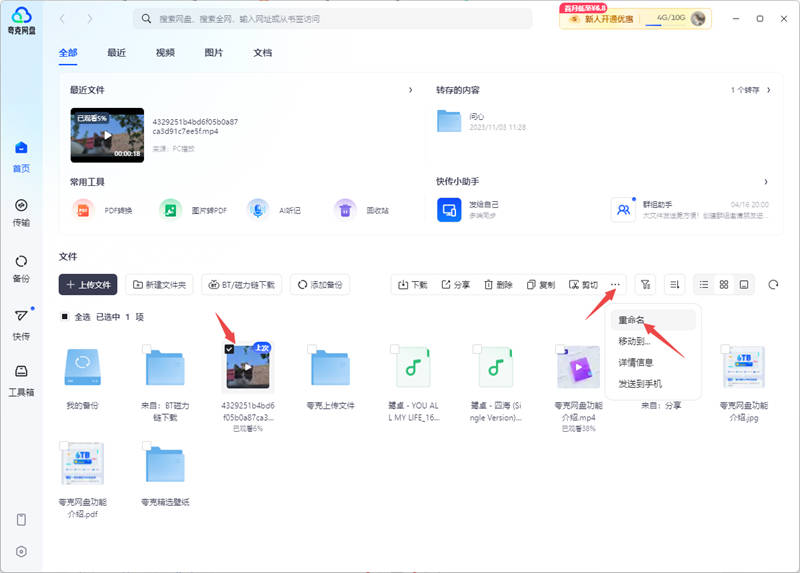
Task: Choose 重命名 from the context menu
Action: (631, 321)
